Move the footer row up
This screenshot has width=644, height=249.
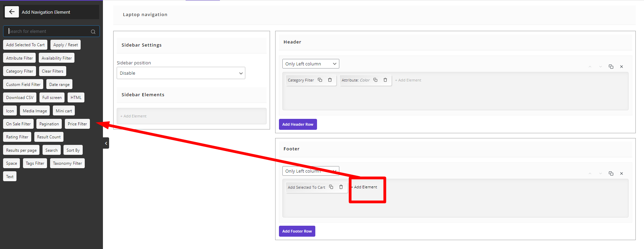pyautogui.click(x=590, y=174)
